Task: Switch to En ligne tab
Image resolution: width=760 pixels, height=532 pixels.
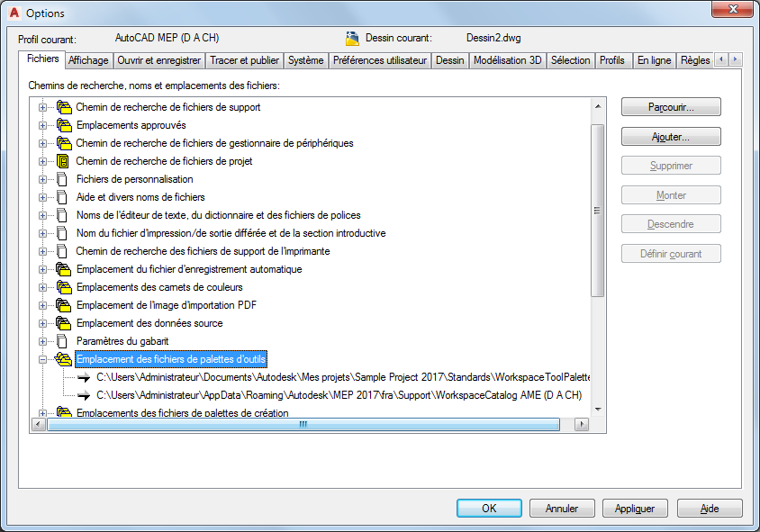Action: point(655,60)
